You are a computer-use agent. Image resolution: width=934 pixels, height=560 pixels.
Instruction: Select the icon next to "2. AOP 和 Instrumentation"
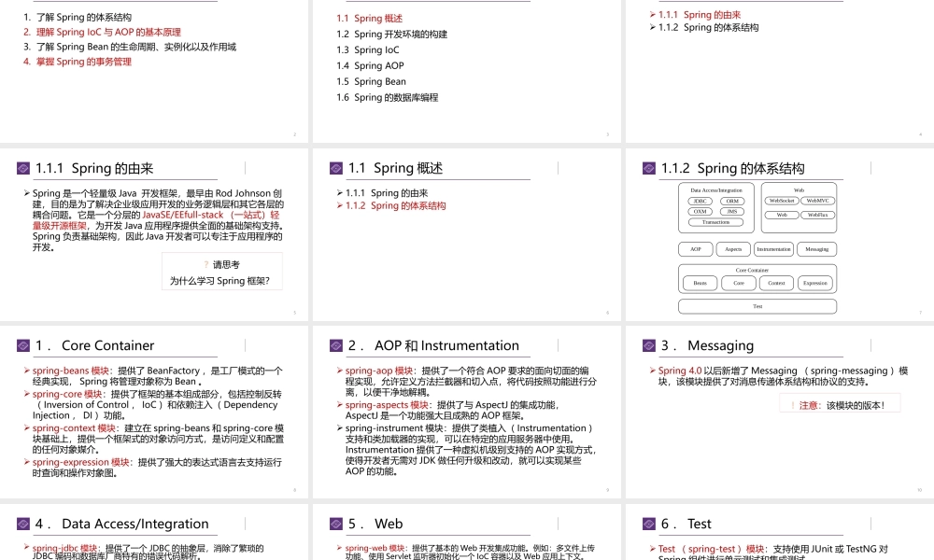point(336,346)
